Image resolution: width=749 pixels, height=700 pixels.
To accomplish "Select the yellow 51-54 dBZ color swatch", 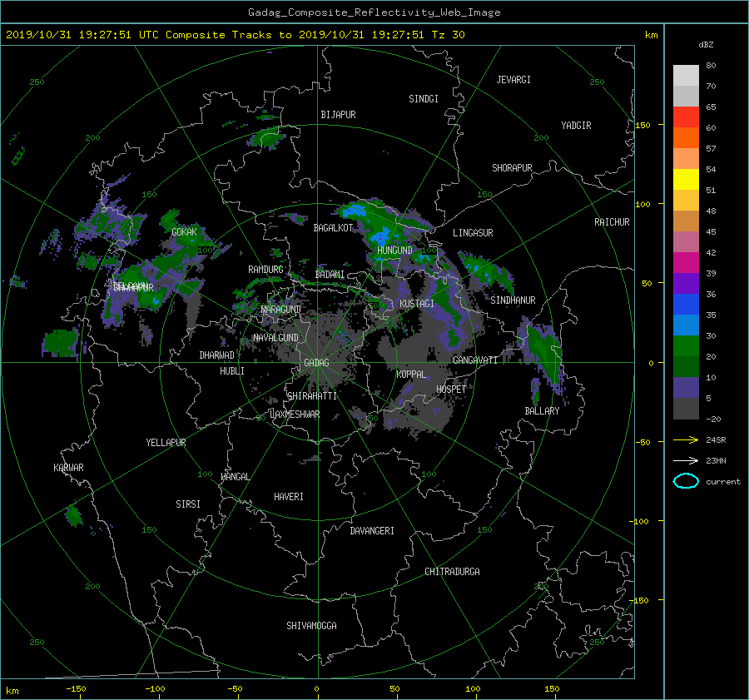I will coord(686,180).
